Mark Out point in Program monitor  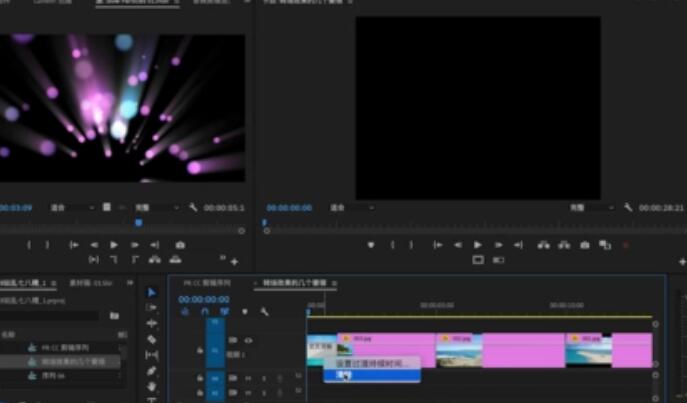click(411, 245)
